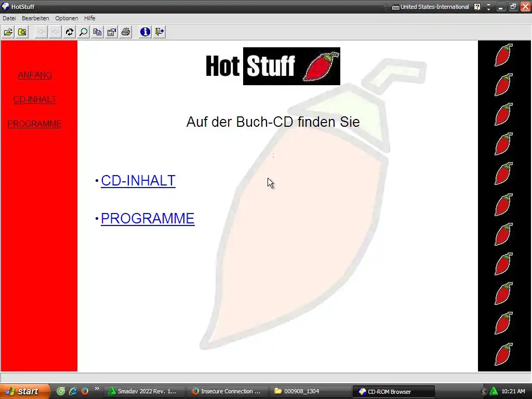Click the HotStuff title bar app icon

pos(5,6)
